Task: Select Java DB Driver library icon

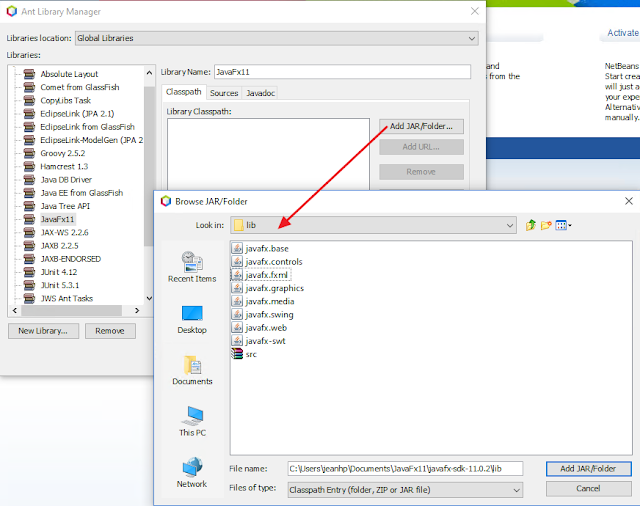Action: coord(29,180)
